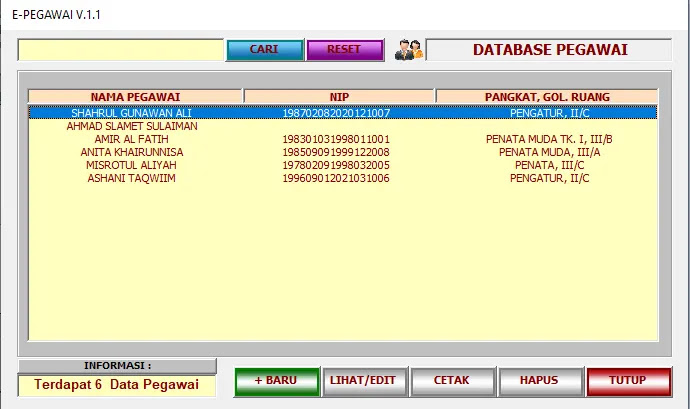Click PENATA MUDA TK. I, III/B cell

pos(549,139)
